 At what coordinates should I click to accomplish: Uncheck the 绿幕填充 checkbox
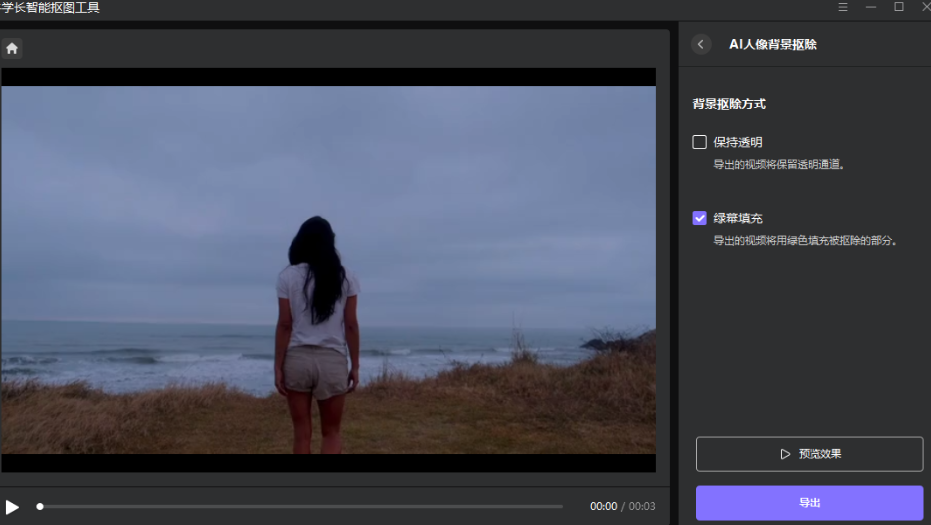[x=700, y=218]
